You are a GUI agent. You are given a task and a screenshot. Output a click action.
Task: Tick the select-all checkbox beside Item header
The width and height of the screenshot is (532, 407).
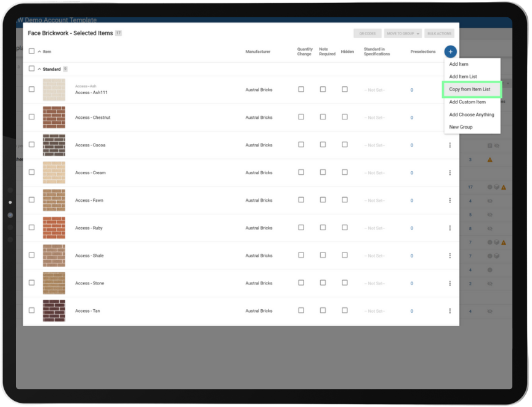coord(31,52)
